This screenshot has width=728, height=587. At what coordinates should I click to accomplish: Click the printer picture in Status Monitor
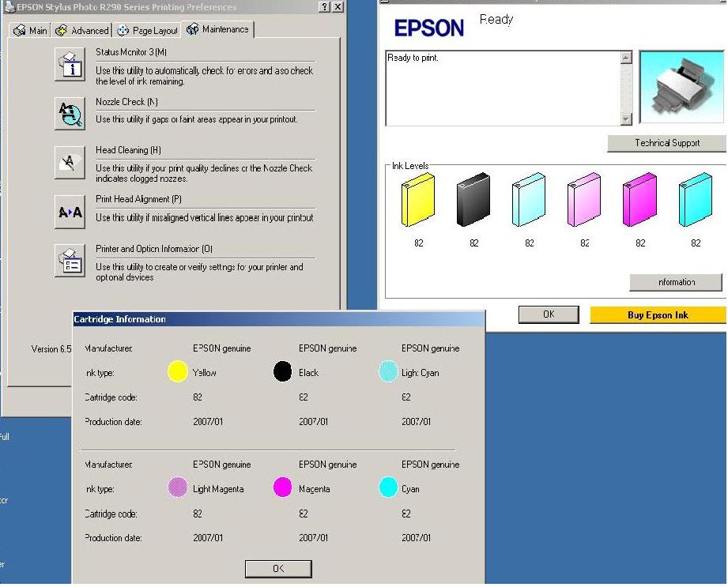coord(681,87)
